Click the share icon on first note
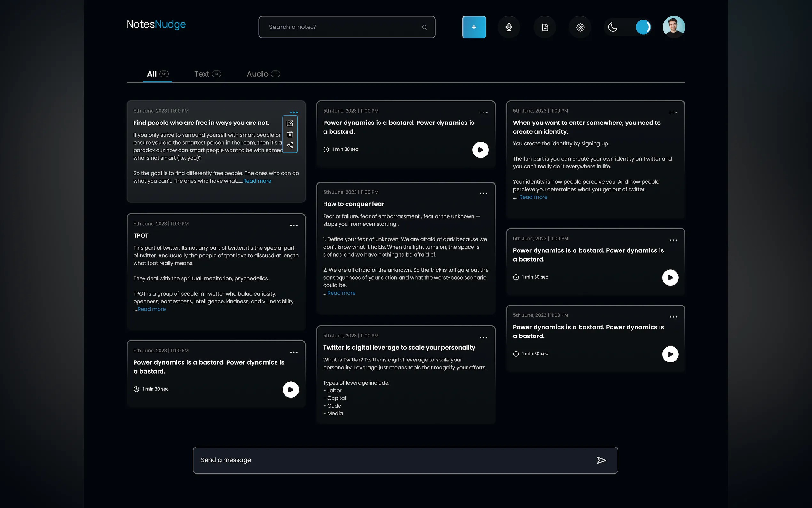This screenshot has height=508, width=812. pos(290,145)
